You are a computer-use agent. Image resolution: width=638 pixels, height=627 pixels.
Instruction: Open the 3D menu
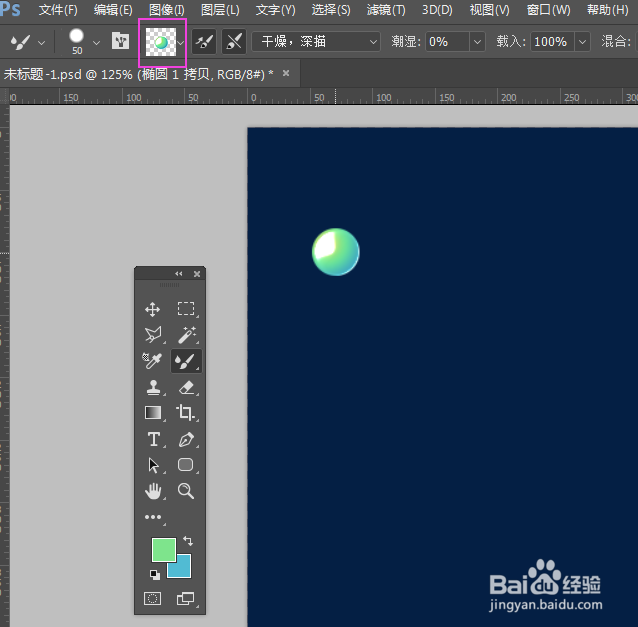(437, 10)
